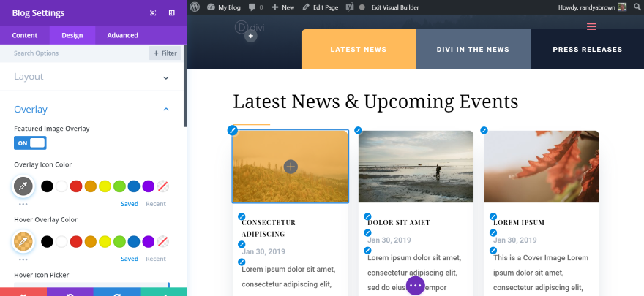
Task: Open the Press Releases tab
Action: pyautogui.click(x=588, y=49)
